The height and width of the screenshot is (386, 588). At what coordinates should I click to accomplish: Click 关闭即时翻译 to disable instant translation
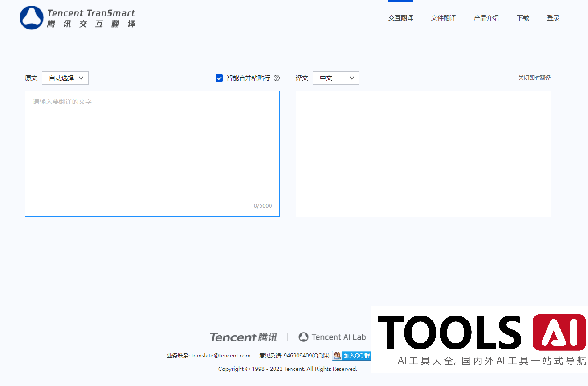tap(534, 78)
